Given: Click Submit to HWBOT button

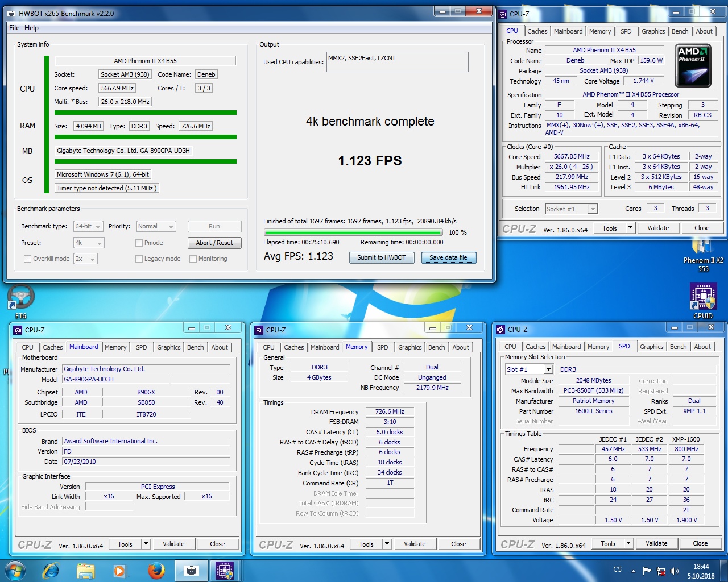Looking at the screenshot, I should pos(381,257).
